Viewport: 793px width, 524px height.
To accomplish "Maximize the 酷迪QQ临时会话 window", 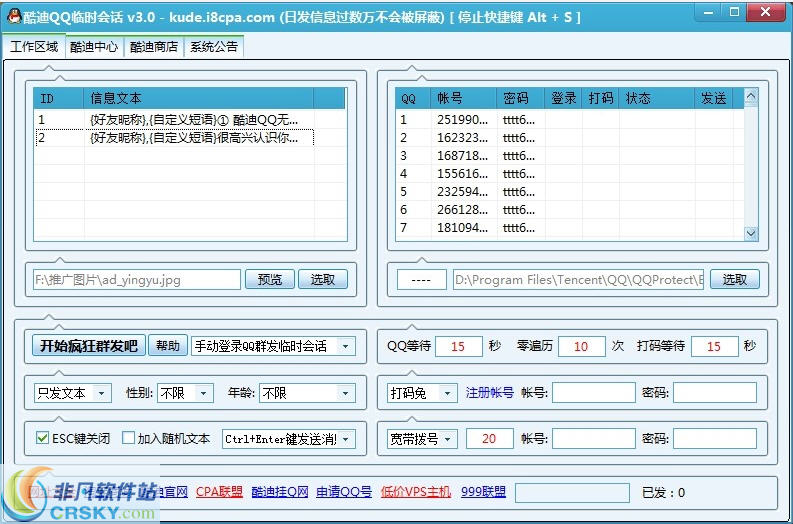I will coord(734,13).
